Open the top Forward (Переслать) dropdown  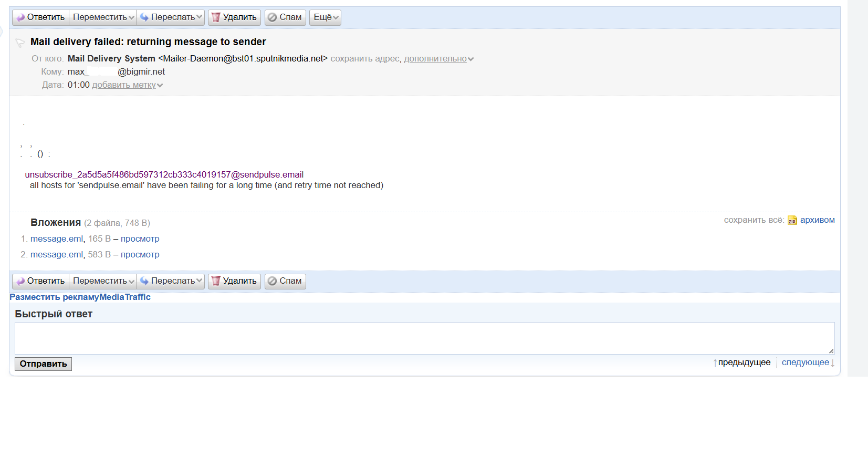click(x=171, y=17)
